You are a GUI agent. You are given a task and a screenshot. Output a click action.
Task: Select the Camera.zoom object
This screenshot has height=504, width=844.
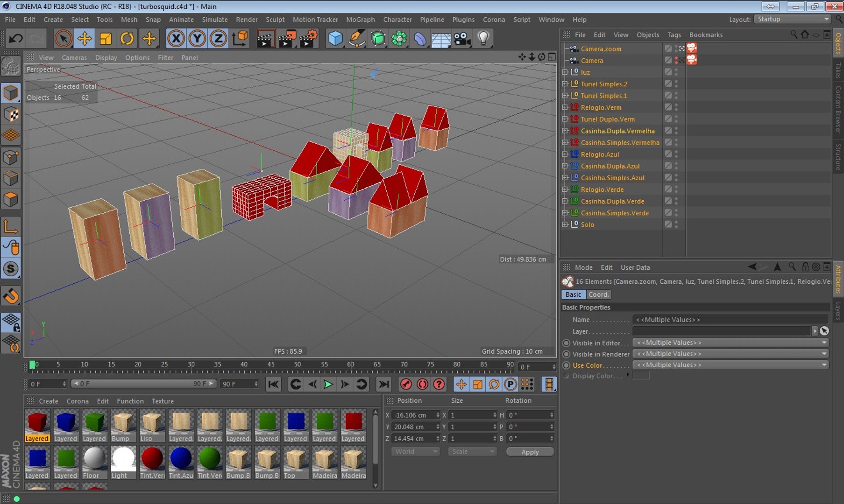[x=601, y=49]
